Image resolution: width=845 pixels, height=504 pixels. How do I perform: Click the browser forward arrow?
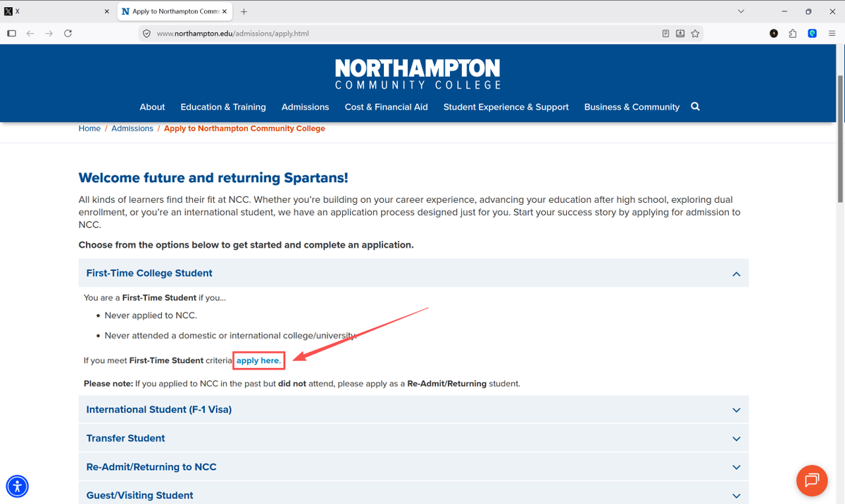coord(49,33)
